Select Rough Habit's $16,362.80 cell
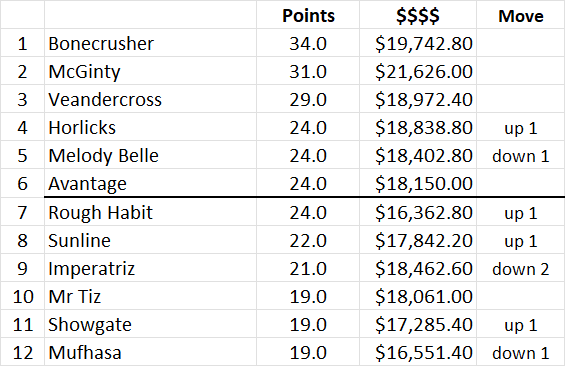Screen dimensions: 565x366 [418, 212]
